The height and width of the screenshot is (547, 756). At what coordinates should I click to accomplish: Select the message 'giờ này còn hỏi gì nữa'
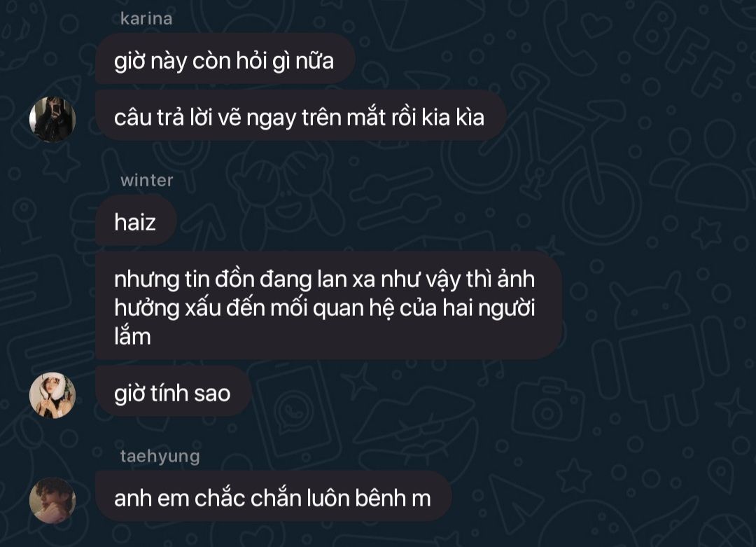coord(225,58)
